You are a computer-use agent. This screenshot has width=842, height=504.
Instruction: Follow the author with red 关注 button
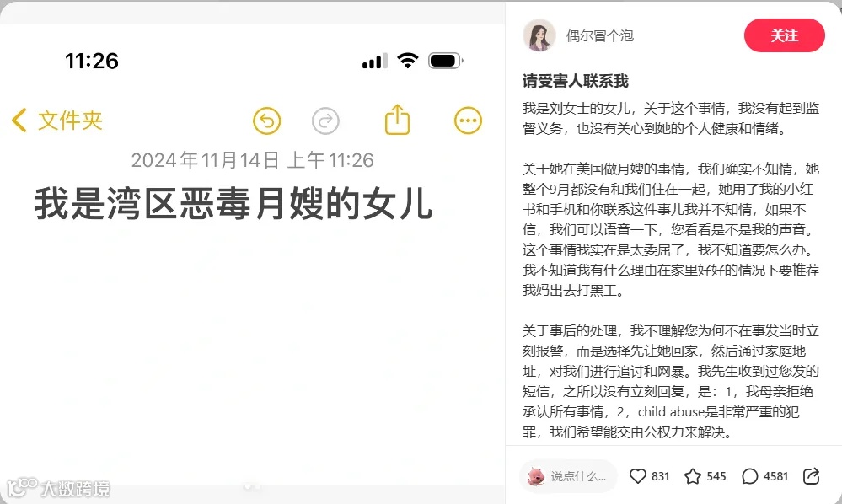(x=784, y=35)
